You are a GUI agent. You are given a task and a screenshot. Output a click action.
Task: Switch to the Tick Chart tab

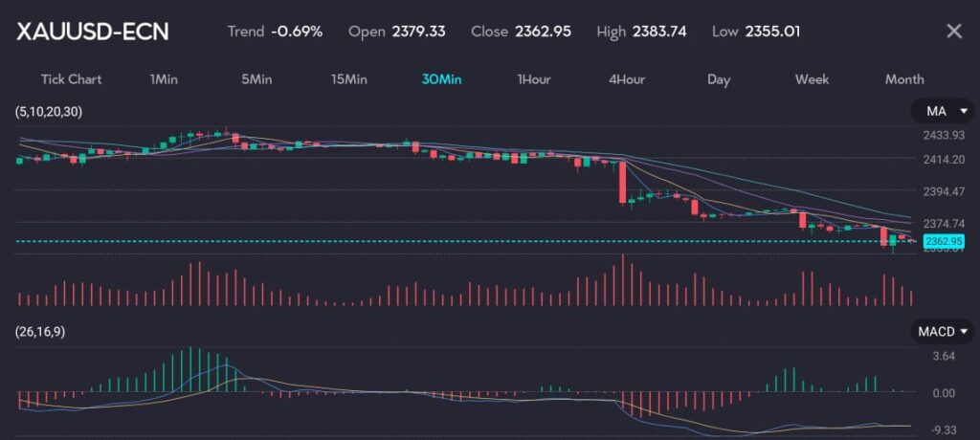tap(71, 79)
